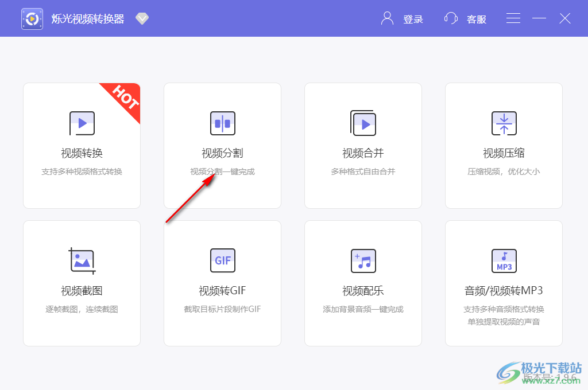This screenshot has height=390, width=588.
Task: Click the 视频截图 crop image icon
Action: (x=82, y=261)
